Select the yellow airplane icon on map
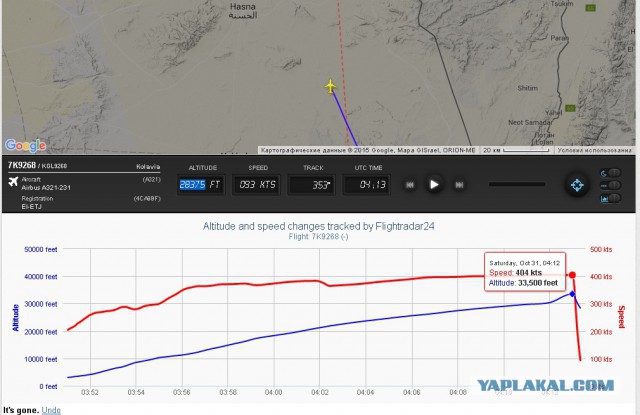 coord(330,87)
